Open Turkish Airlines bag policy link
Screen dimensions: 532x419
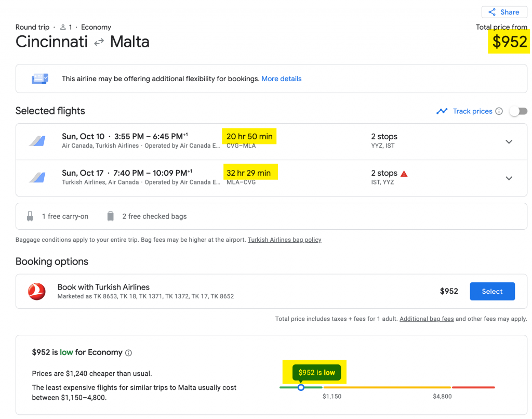pos(284,240)
